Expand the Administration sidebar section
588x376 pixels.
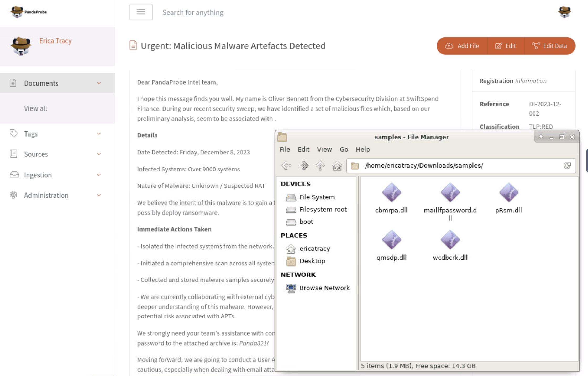(x=57, y=195)
